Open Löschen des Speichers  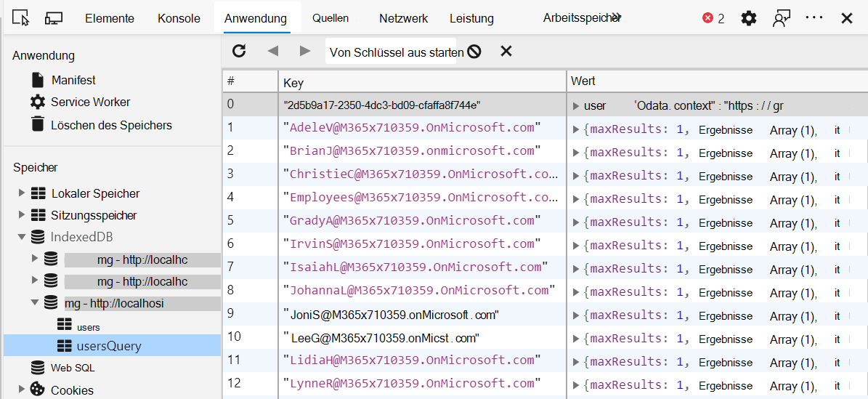tap(111, 125)
